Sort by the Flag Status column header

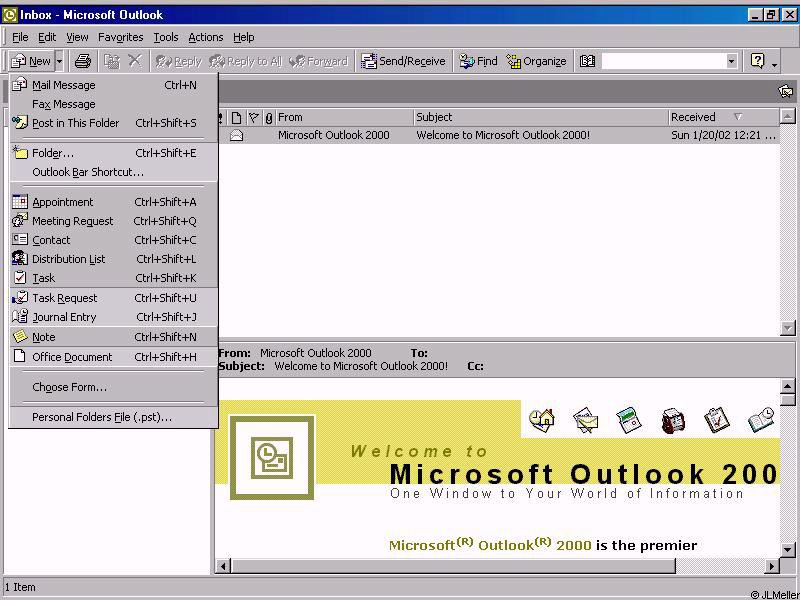254,117
